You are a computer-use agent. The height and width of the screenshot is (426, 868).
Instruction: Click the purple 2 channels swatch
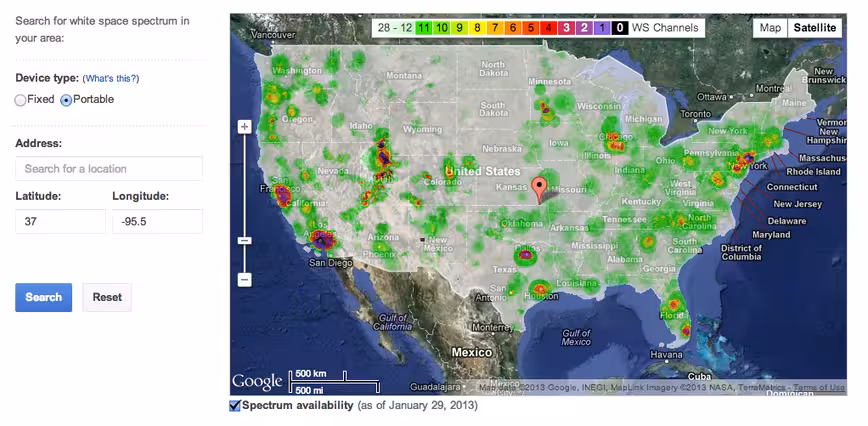click(583, 28)
